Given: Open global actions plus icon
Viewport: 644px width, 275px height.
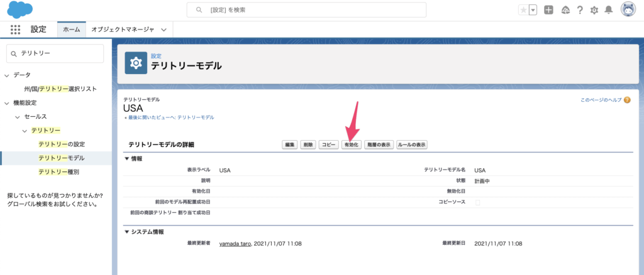Looking at the screenshot, I should (x=549, y=10).
